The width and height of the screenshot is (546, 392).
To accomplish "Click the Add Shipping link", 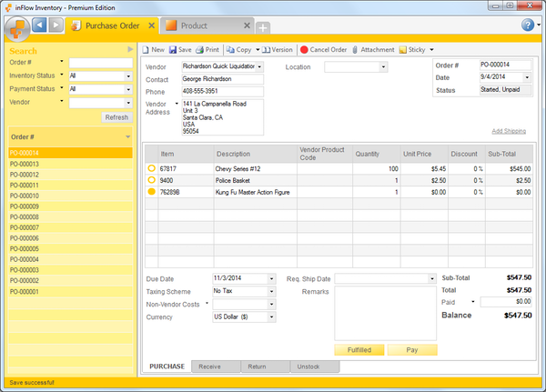I will click(x=509, y=131).
